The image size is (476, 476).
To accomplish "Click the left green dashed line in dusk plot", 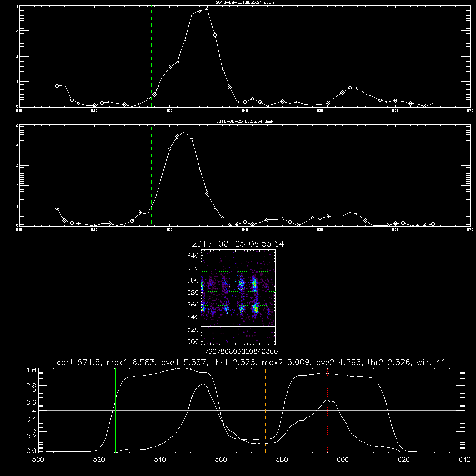I will [151, 176].
